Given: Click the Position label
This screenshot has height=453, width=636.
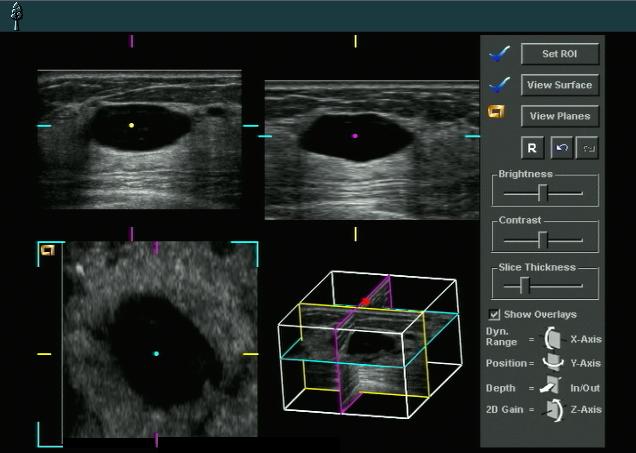Looking at the screenshot, I should pos(506,363).
